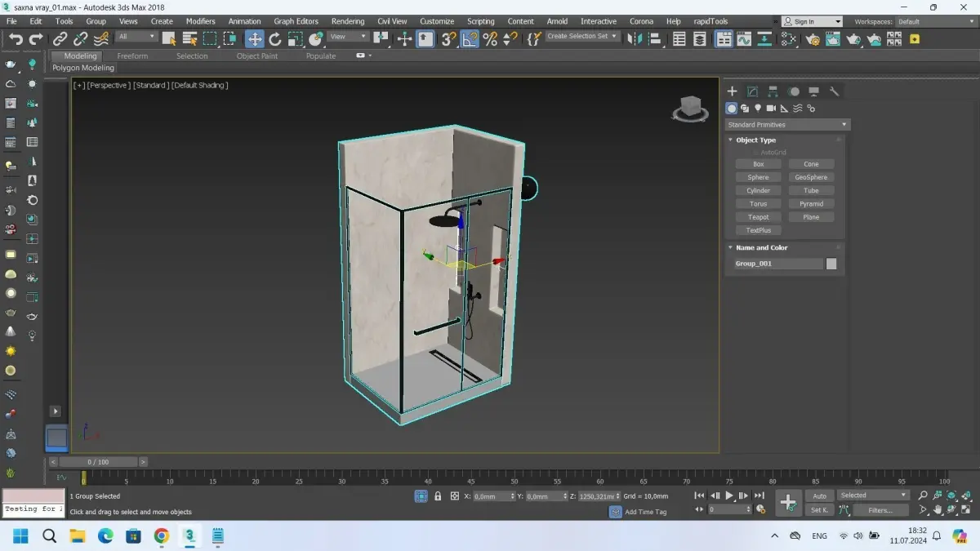
Task: Activate the Select and Rotate tool
Action: (x=275, y=38)
